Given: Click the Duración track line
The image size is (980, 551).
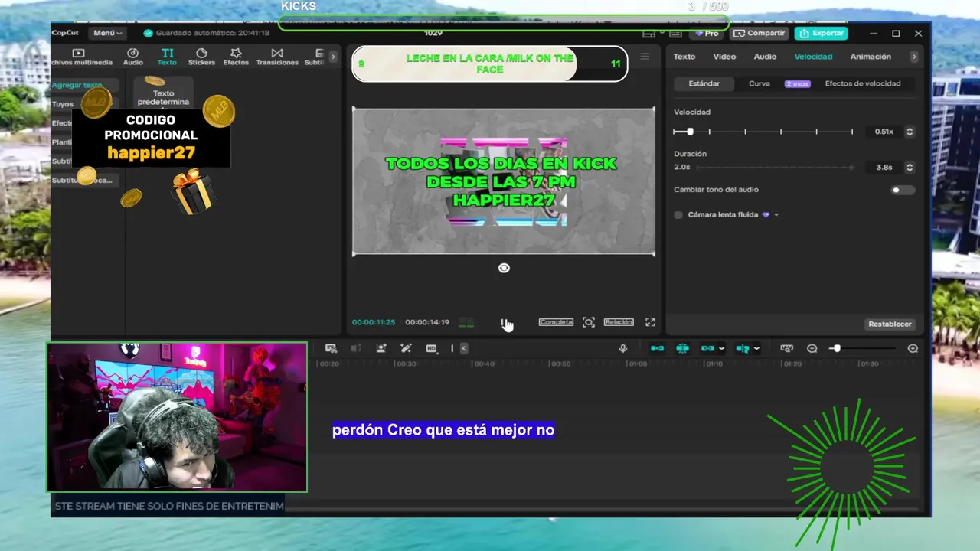Looking at the screenshot, I should point(775,168).
